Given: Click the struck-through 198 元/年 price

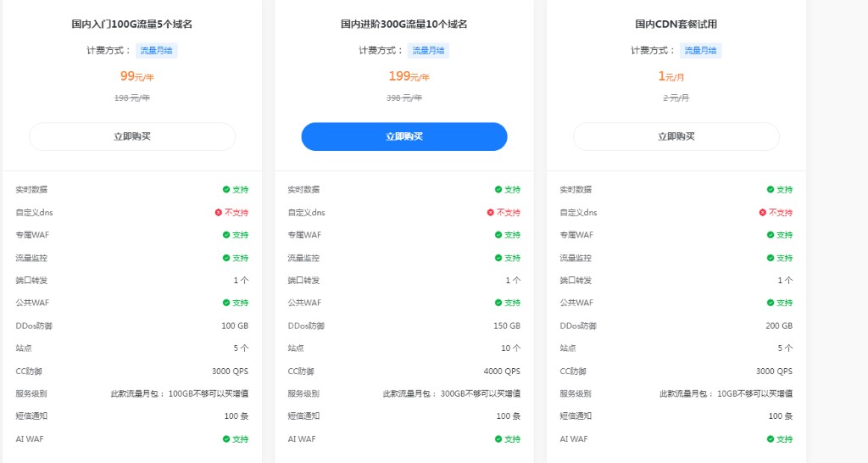Looking at the screenshot, I should click(131, 98).
